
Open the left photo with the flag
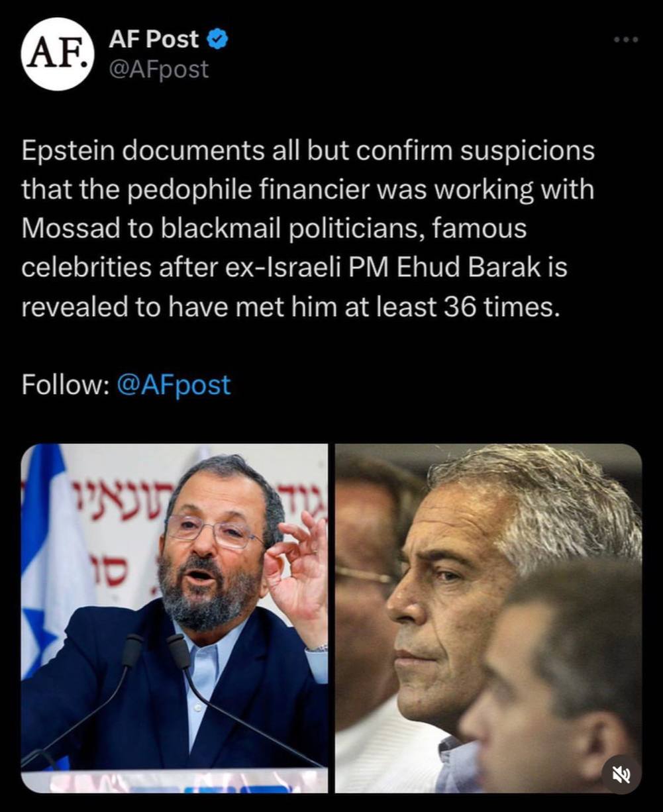pyautogui.click(x=174, y=617)
